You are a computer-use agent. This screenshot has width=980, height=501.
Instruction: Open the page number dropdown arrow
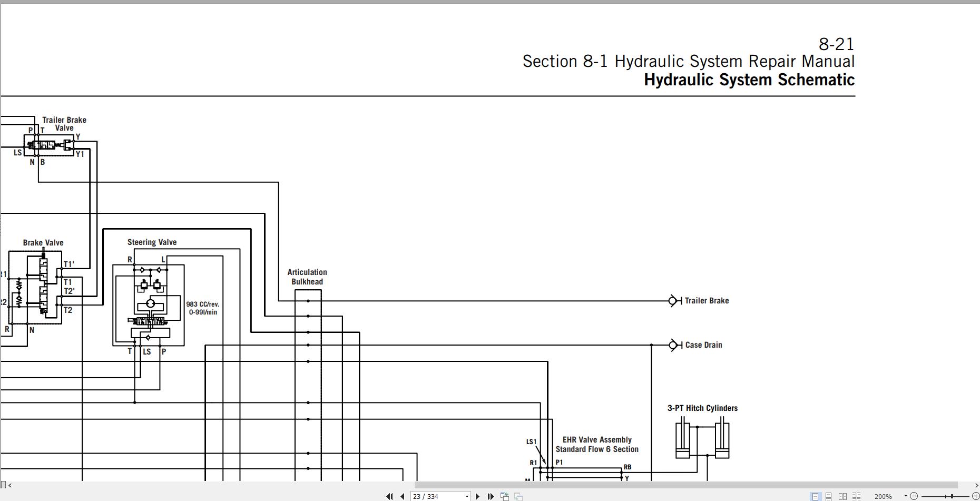467,496
